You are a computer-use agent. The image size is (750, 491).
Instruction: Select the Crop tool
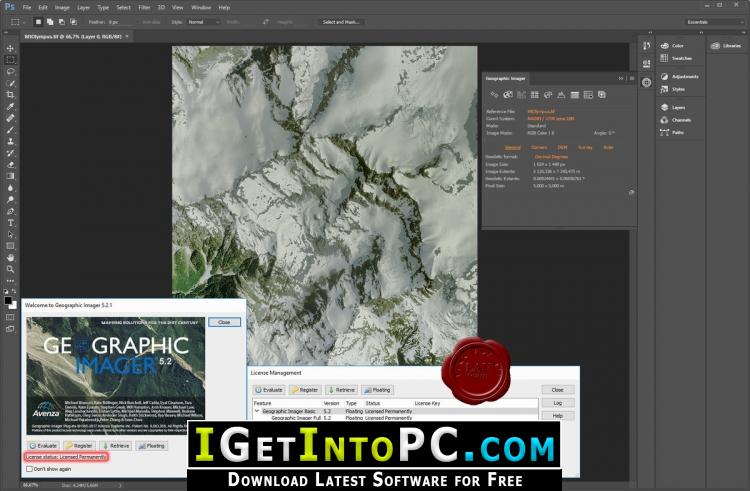click(x=10, y=95)
